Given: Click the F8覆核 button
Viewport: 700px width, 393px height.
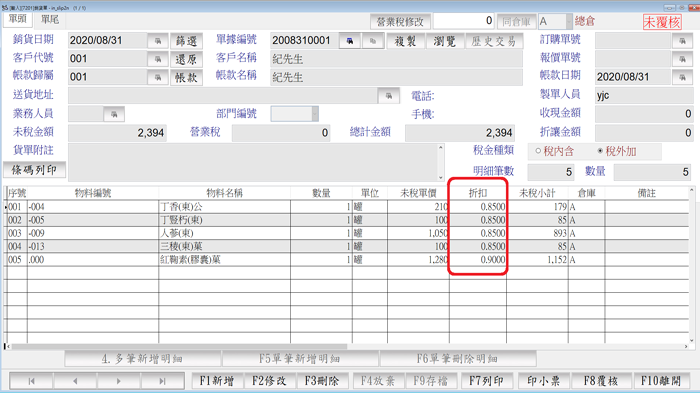Looking at the screenshot, I should [x=600, y=381].
